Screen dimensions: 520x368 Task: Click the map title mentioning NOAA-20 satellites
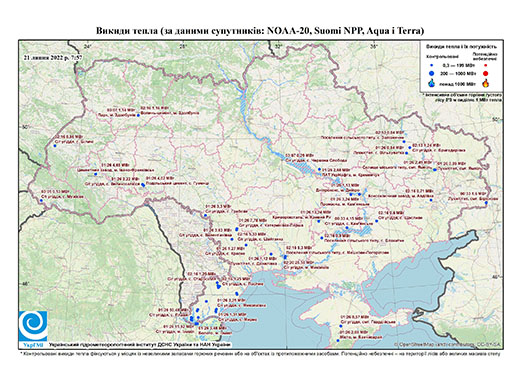pos(260,31)
